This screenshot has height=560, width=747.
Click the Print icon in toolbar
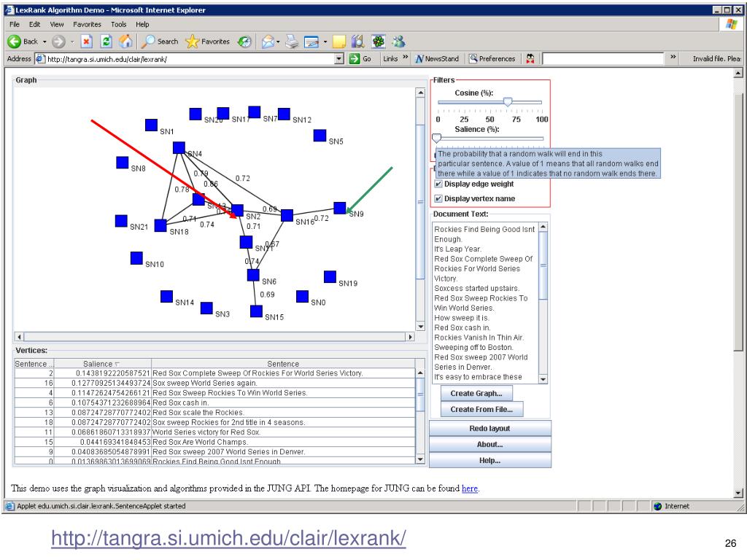[290, 42]
